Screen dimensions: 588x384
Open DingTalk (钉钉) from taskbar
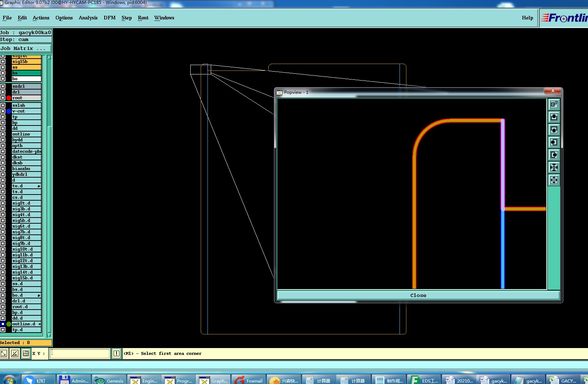[39, 380]
